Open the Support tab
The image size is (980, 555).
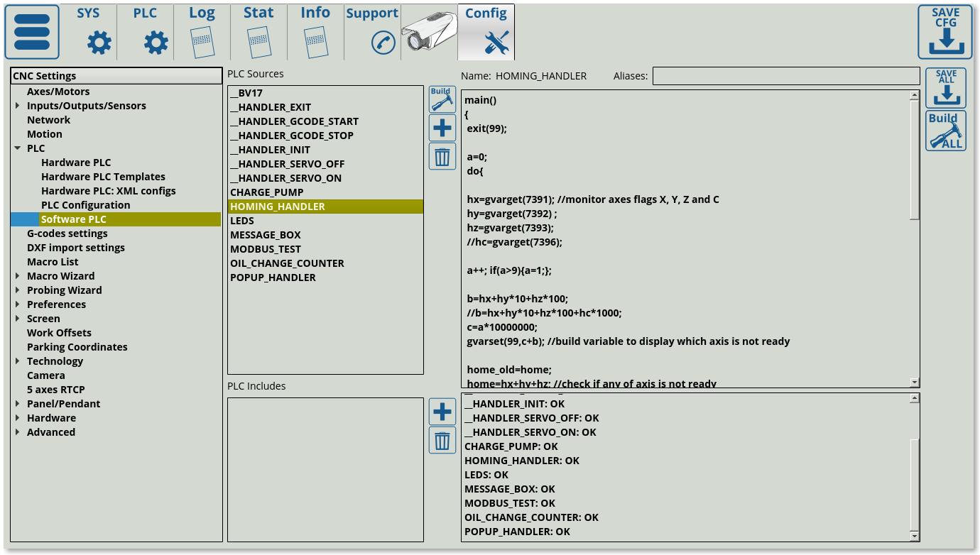[372, 32]
